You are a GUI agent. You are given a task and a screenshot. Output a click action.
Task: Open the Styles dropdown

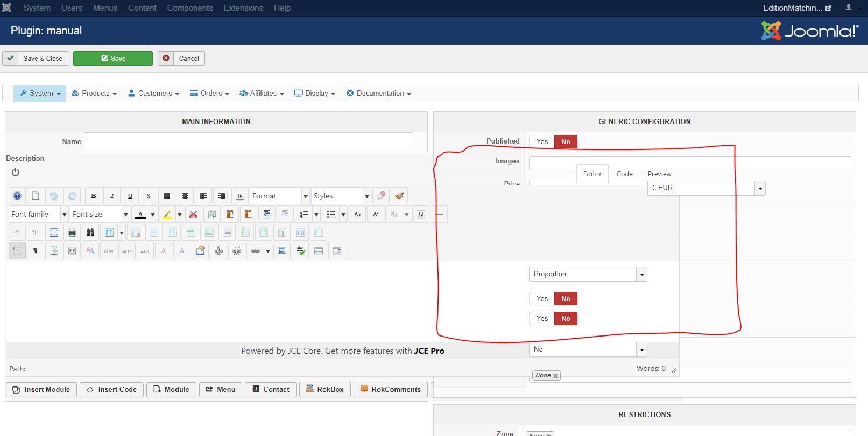[341, 196]
